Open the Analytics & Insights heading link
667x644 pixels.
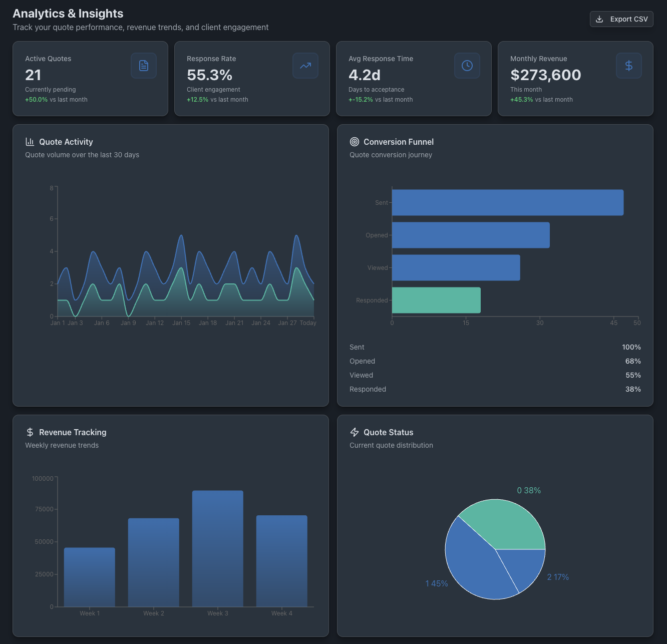point(68,13)
